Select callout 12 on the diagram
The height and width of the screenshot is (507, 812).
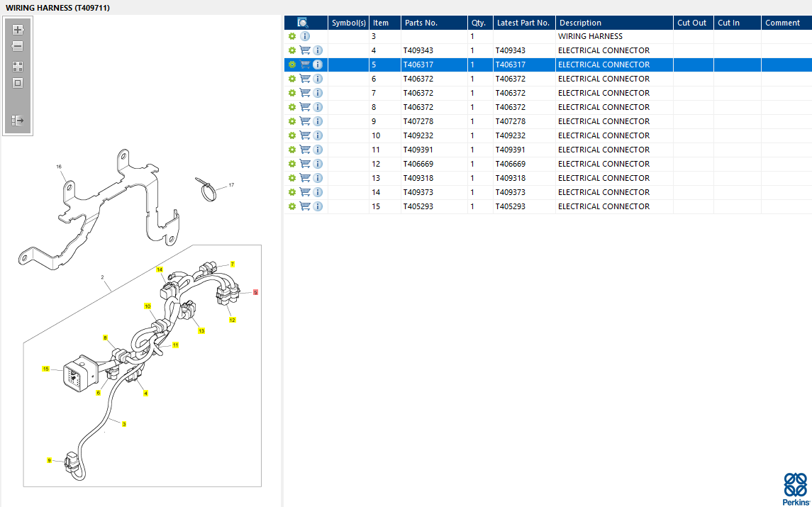pos(232,320)
